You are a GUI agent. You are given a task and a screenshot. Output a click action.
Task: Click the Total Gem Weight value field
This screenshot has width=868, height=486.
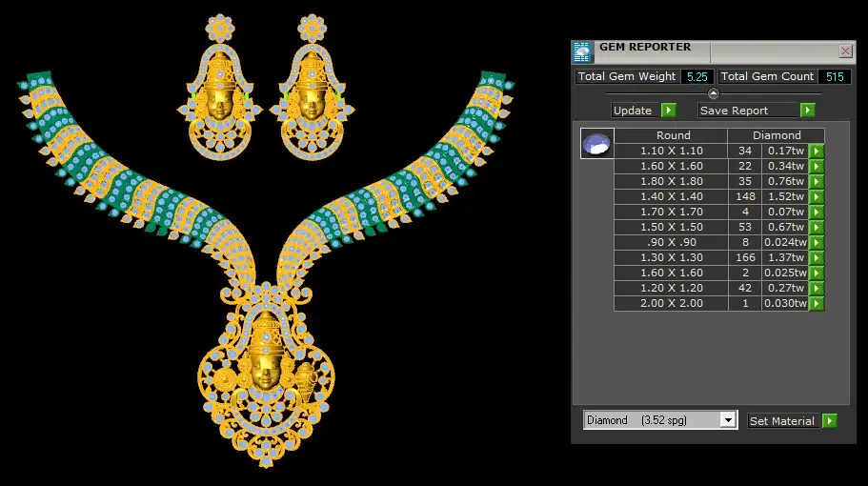click(x=696, y=76)
